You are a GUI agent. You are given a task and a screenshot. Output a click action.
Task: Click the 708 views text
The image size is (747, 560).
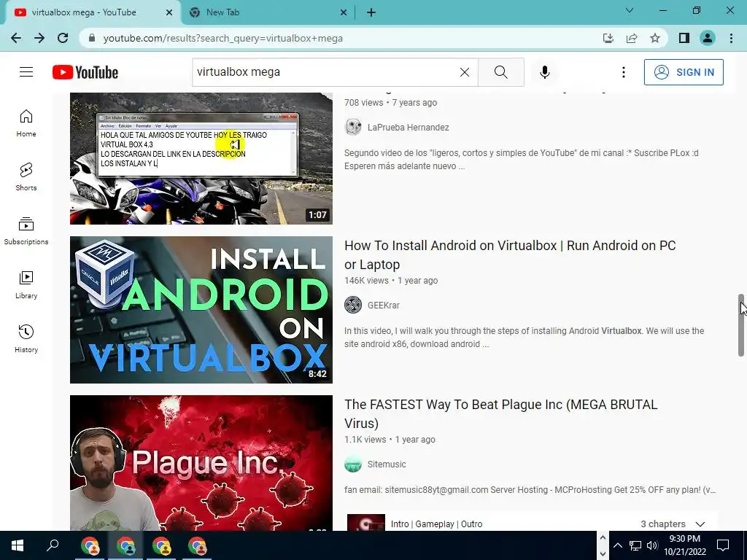point(363,102)
